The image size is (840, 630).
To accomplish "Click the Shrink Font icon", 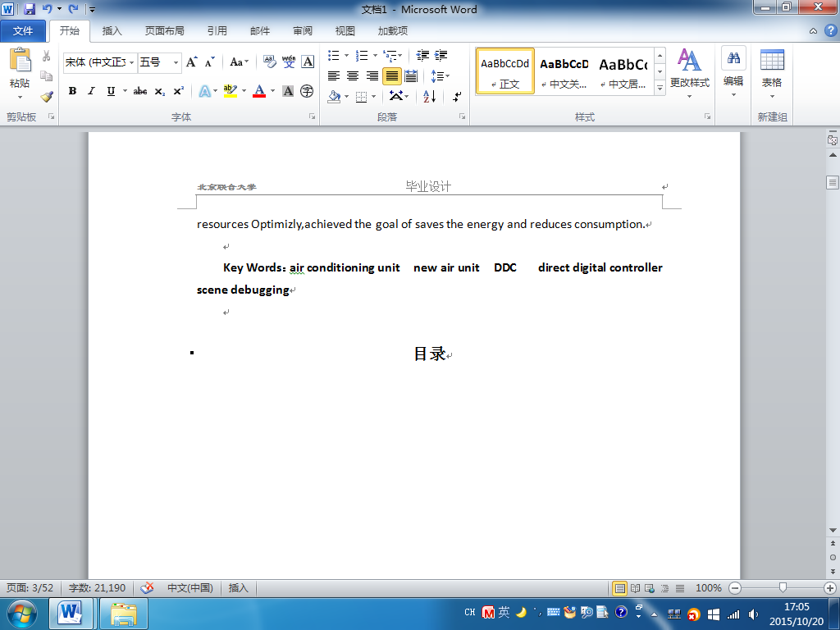I will 209,62.
